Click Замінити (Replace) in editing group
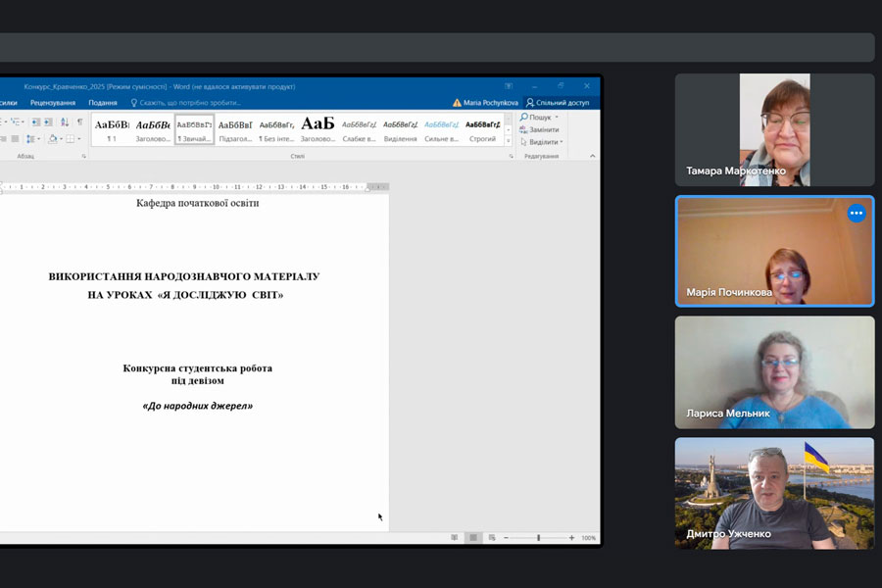The height and width of the screenshot is (588, 882). pos(543,129)
